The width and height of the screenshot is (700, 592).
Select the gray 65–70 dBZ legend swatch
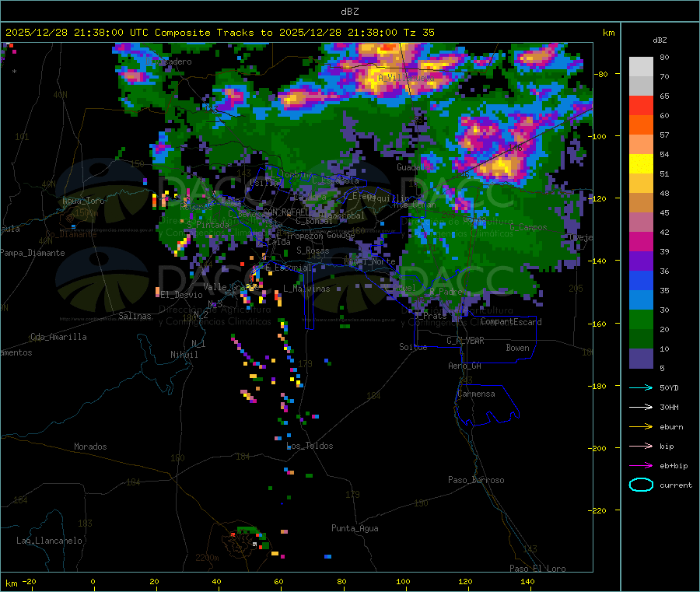641,86
